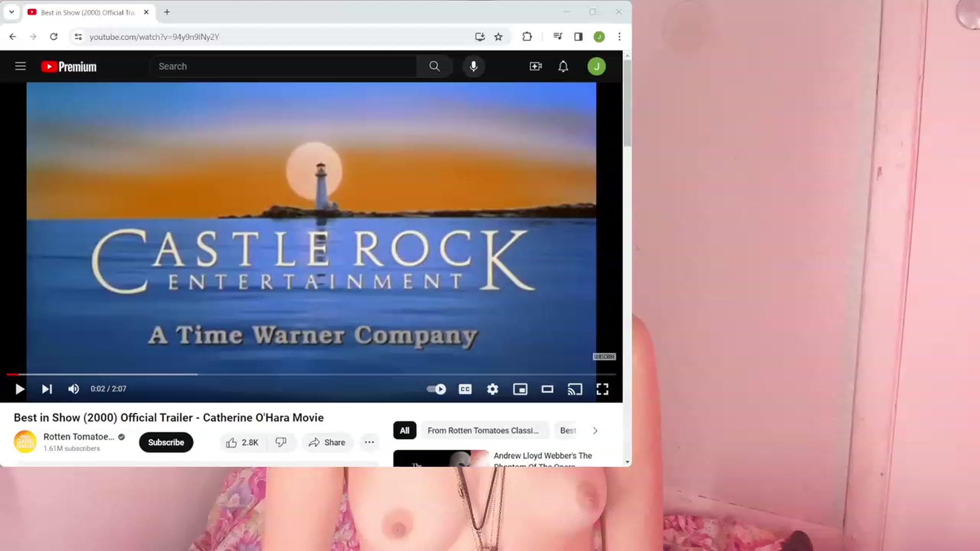
Task: Open the YouTube account avatar J
Action: pos(596,66)
